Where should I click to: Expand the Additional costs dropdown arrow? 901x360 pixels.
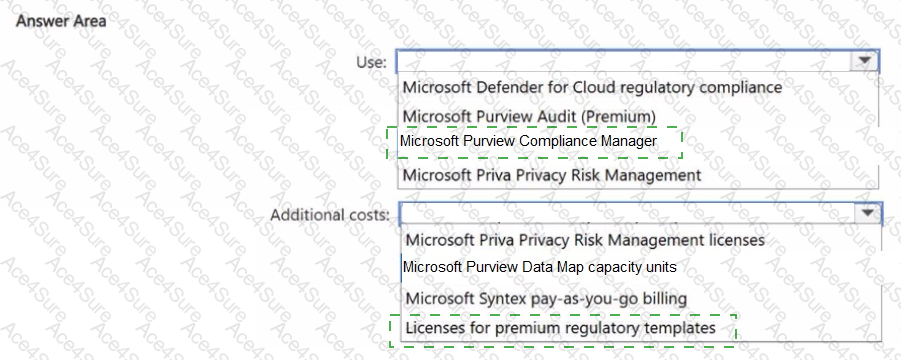(x=868, y=214)
